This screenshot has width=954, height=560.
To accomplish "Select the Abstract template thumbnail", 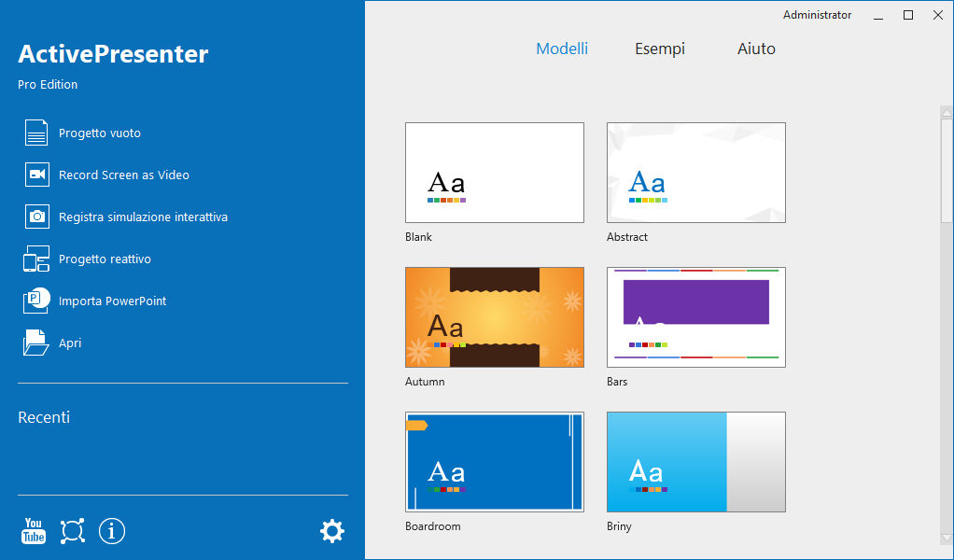I will (x=696, y=173).
